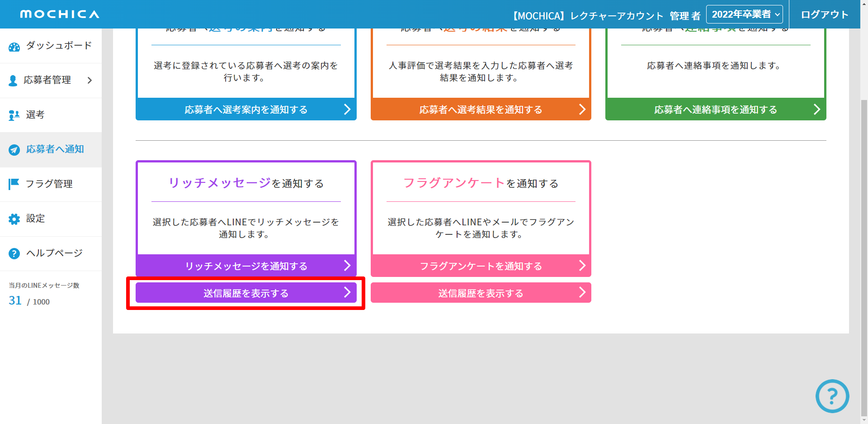868x424 pixels.
Task: Click the paper plane notification icon
Action: [14, 150]
